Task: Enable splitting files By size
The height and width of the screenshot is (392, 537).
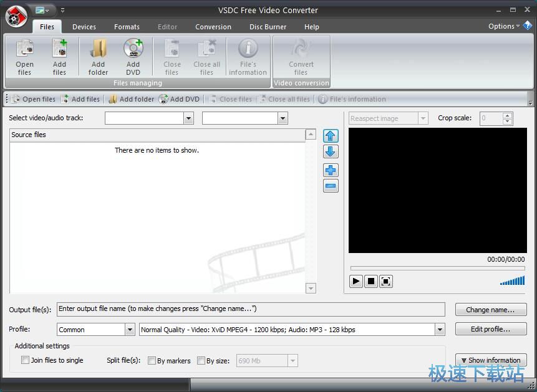Action: tap(201, 360)
